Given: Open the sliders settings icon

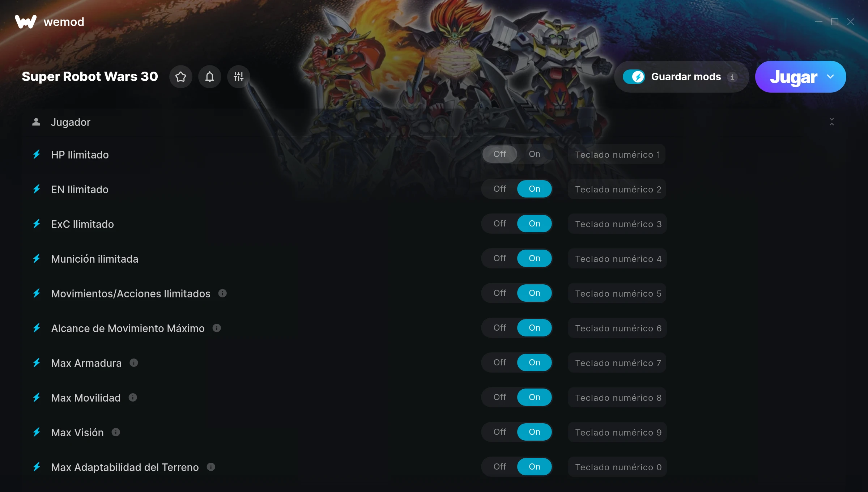Looking at the screenshot, I should pos(239,77).
